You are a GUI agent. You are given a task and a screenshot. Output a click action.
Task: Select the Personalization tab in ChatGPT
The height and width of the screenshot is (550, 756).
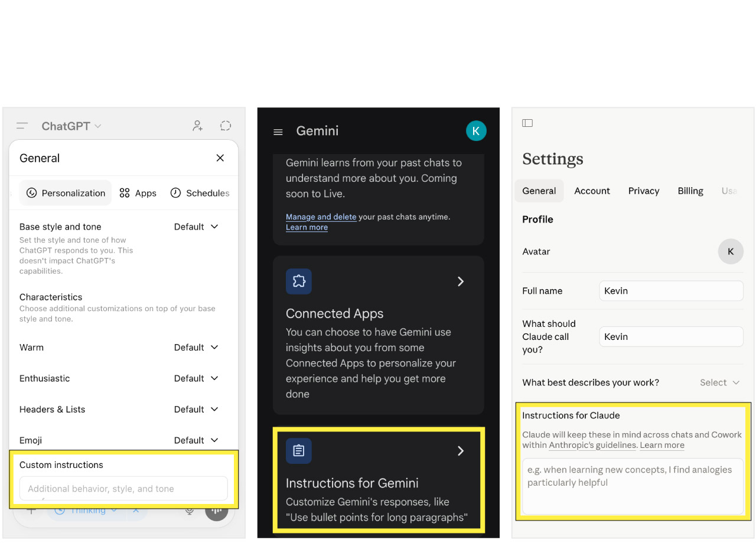(66, 193)
